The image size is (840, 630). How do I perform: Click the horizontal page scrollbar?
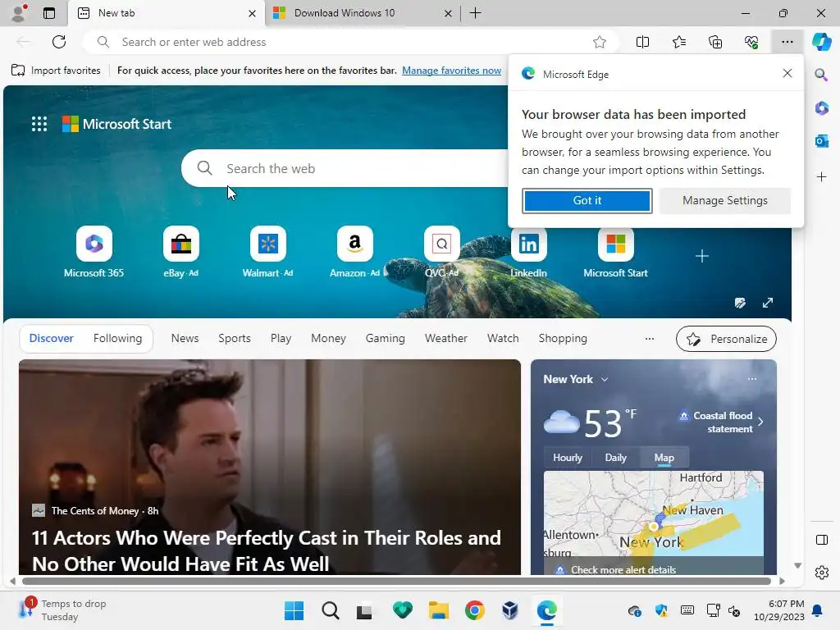(x=396, y=581)
